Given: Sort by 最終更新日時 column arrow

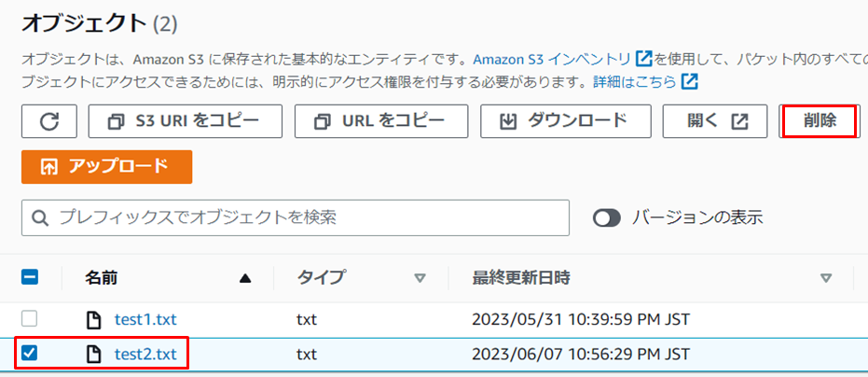Looking at the screenshot, I should click(x=825, y=278).
